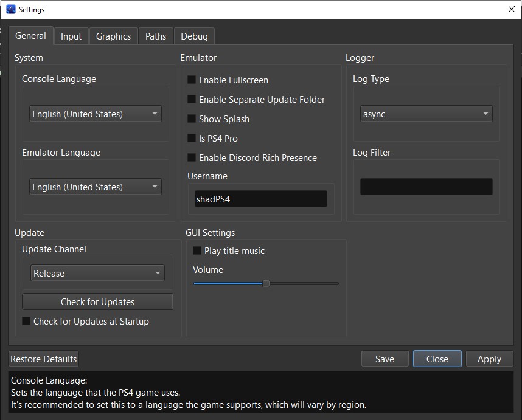Enable Check for Updates at Startup
522x420 pixels.
click(x=26, y=321)
